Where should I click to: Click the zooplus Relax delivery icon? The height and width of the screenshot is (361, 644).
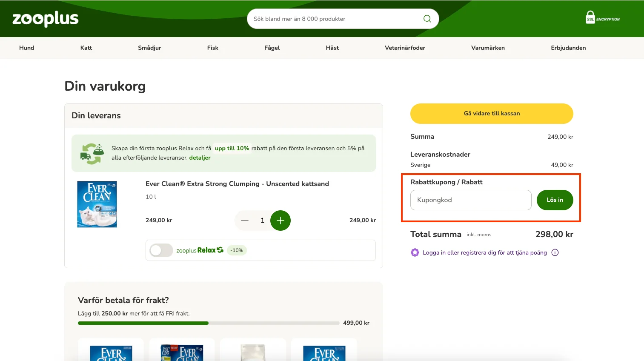tap(92, 154)
